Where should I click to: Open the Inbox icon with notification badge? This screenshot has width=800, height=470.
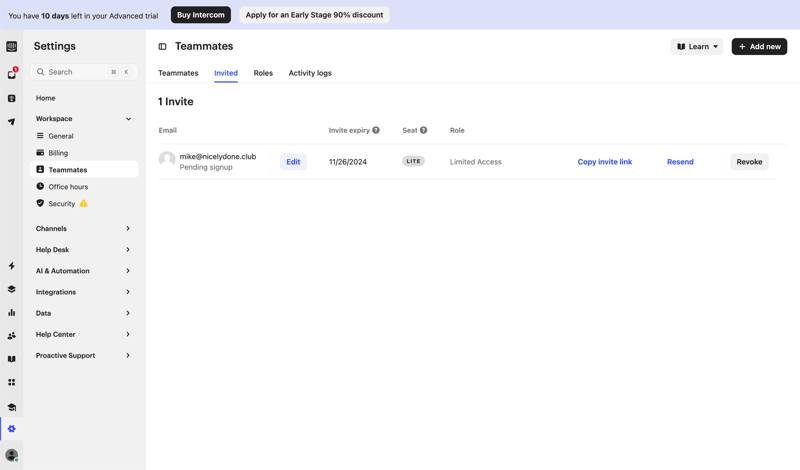click(x=12, y=74)
